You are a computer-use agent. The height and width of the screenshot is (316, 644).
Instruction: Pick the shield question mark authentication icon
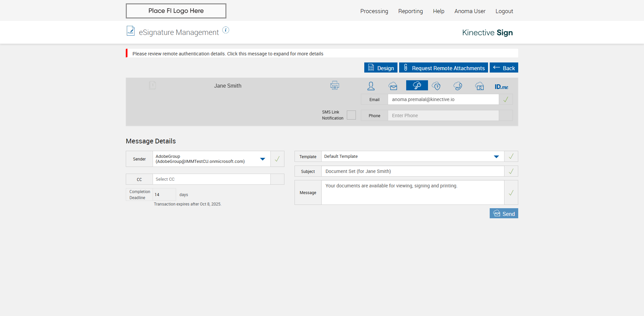point(436,86)
